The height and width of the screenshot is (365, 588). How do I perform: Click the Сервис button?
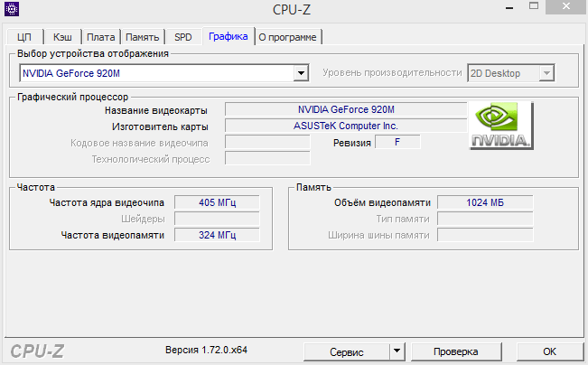coord(347,351)
